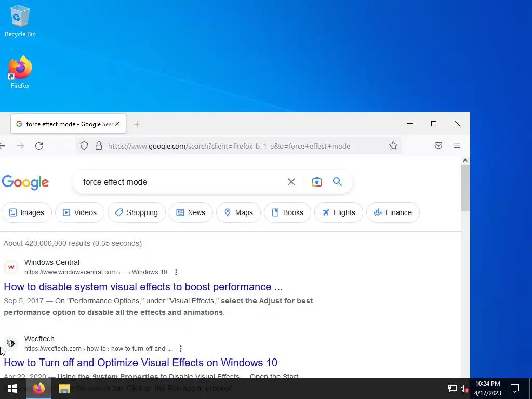This screenshot has width=532, height=399.
Task: Click the Windows Start button
Action: 12,389
